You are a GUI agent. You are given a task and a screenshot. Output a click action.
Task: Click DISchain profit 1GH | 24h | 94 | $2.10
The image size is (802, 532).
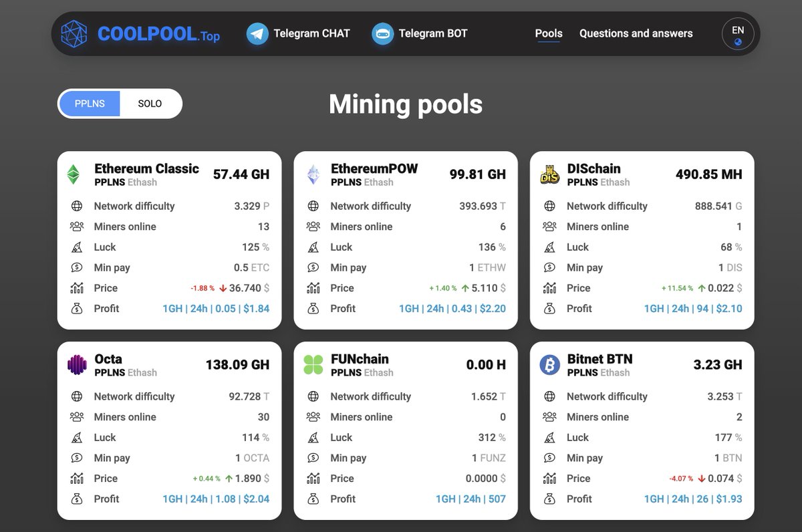(x=693, y=309)
